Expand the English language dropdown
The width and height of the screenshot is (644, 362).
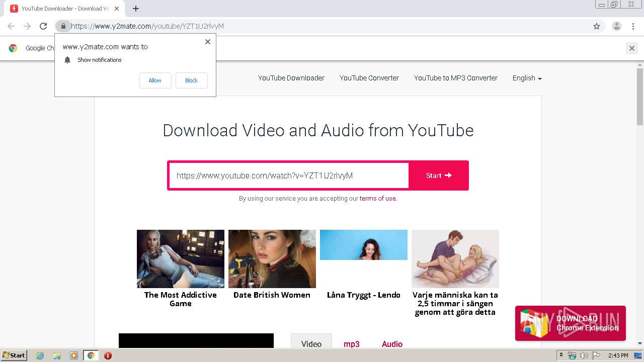pyautogui.click(x=527, y=78)
